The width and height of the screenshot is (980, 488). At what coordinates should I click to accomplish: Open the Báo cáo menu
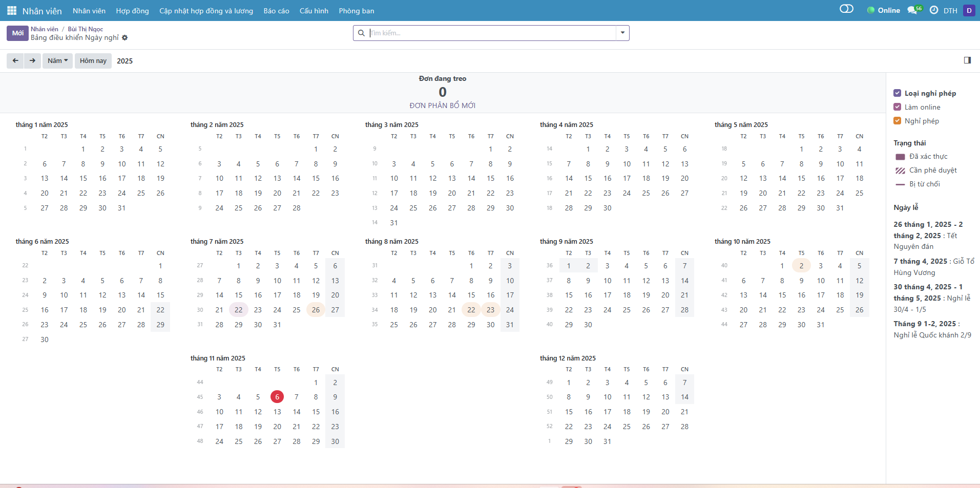click(276, 11)
